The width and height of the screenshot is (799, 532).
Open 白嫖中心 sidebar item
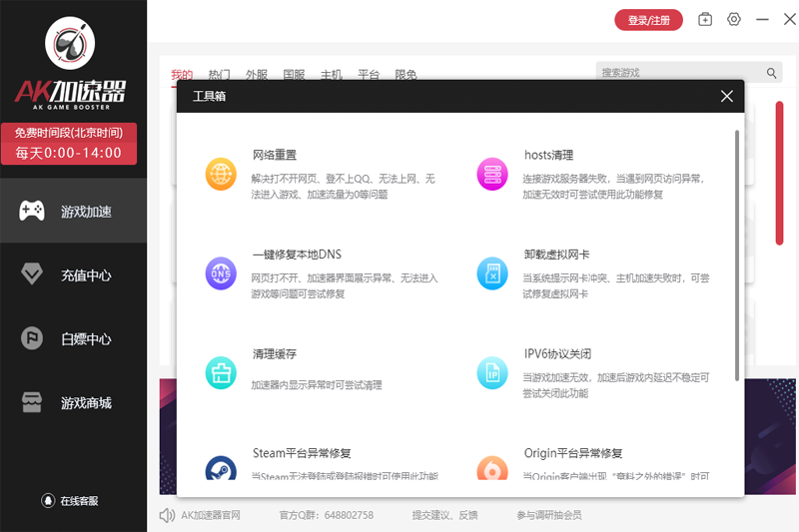coord(74,338)
